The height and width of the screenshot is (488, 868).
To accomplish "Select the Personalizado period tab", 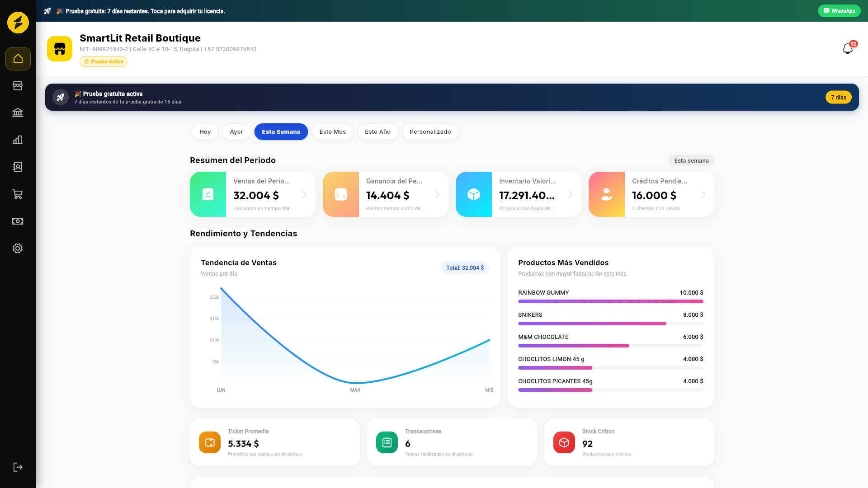I will pos(430,131).
